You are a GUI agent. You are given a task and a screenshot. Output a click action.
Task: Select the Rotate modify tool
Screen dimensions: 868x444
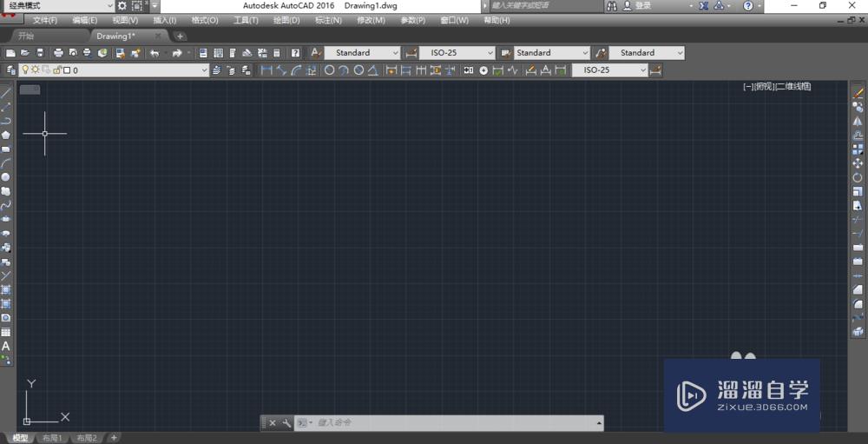pos(858,177)
